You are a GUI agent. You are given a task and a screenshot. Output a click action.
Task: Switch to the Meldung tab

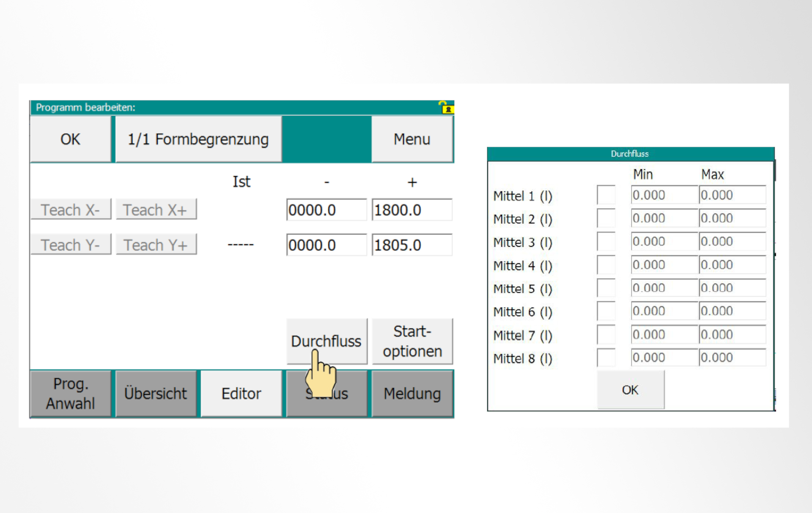pyautogui.click(x=412, y=394)
